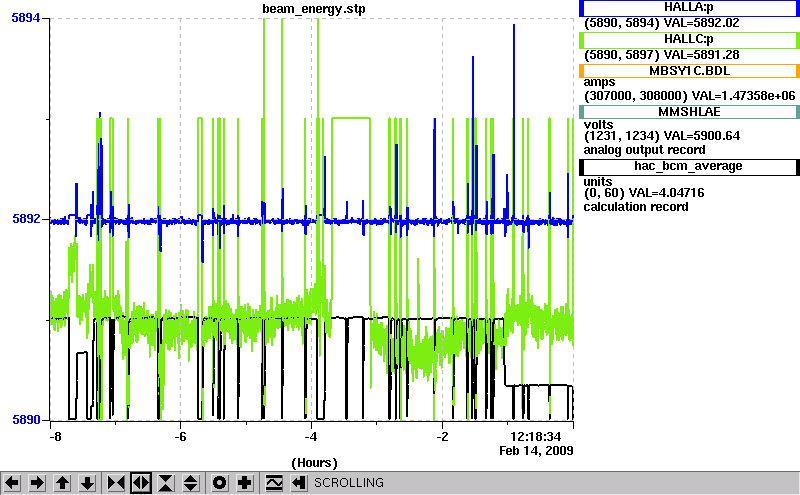Click the SCROLLING status label

(349, 483)
